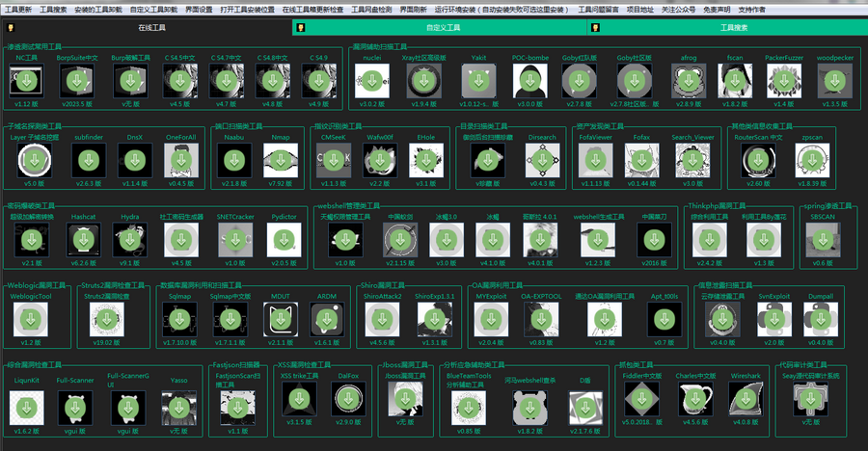
Task: Open the PackerFuzzer tool icon
Action: [784, 81]
